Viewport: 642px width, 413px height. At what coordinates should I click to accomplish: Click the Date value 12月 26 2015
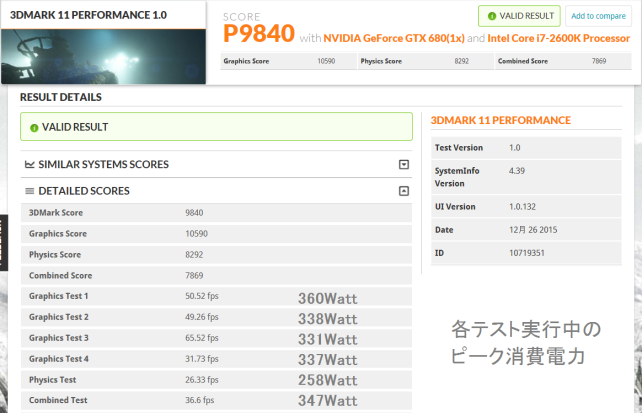pos(533,230)
